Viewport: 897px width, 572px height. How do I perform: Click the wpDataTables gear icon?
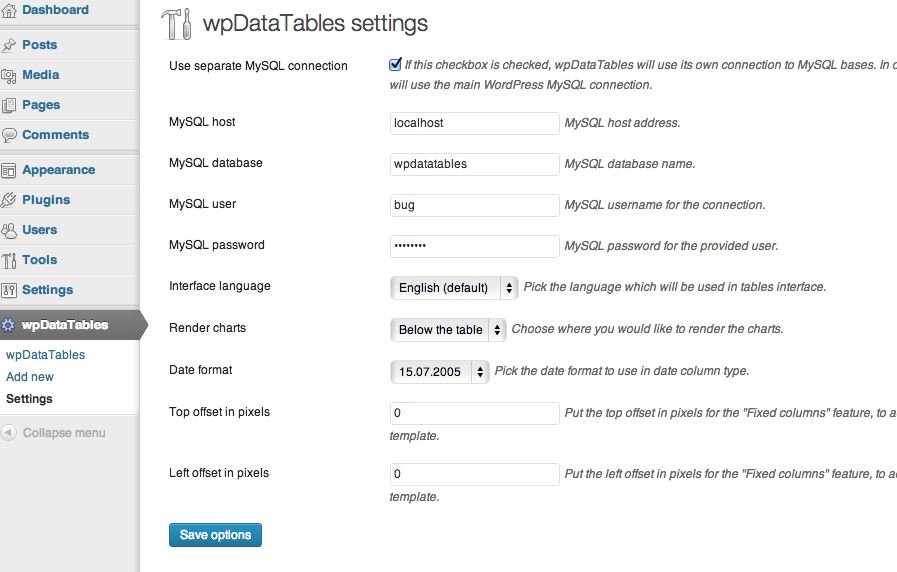coord(8,325)
